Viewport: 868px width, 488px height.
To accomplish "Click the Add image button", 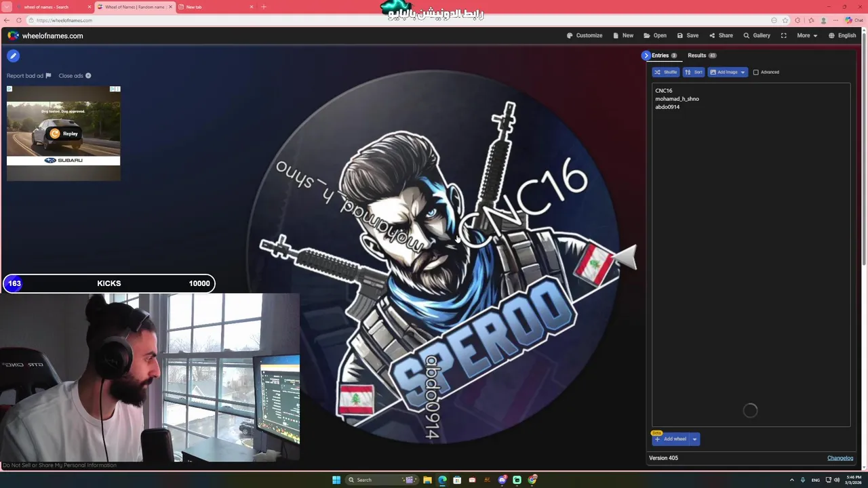I will click(x=723, y=72).
